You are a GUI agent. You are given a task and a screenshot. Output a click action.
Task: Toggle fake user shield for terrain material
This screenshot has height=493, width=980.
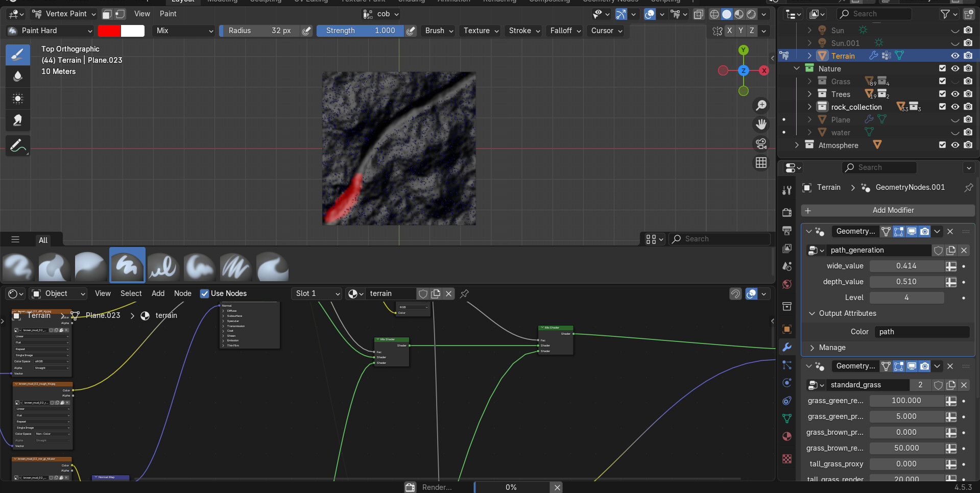tap(423, 293)
